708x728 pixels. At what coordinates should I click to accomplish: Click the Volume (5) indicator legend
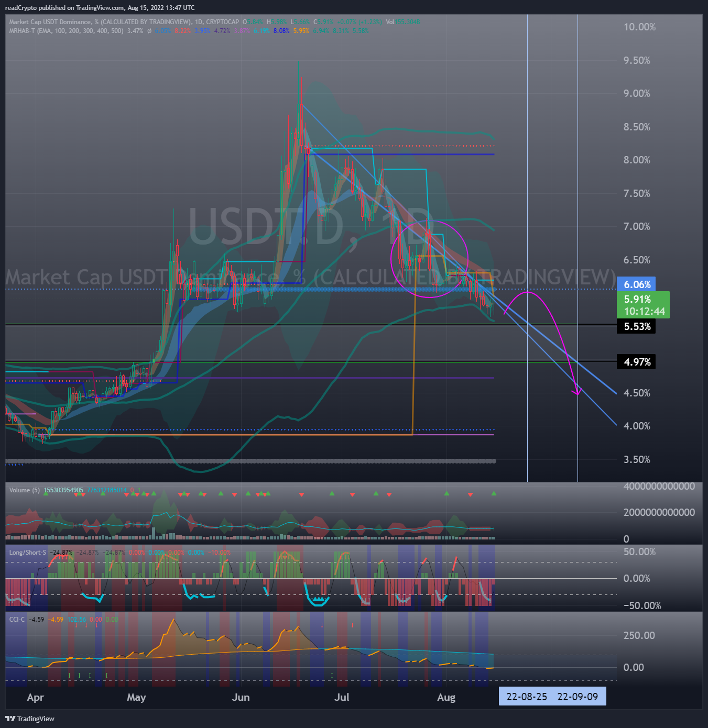click(x=24, y=490)
